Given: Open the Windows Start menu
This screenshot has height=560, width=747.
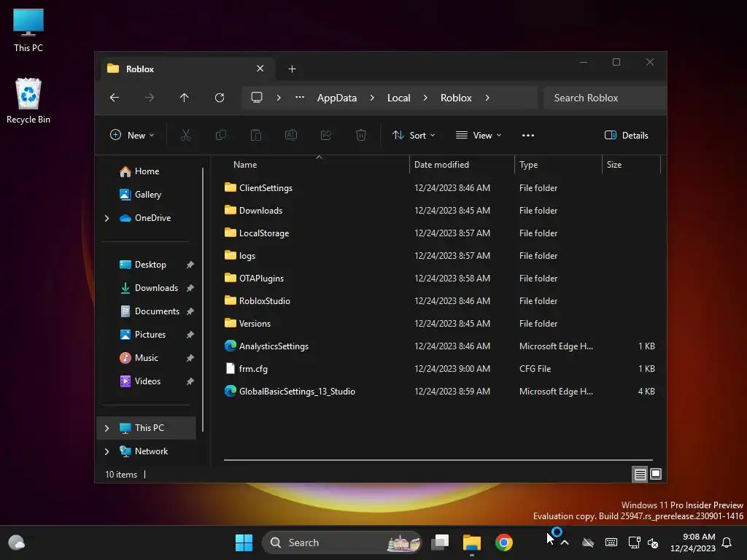Looking at the screenshot, I should tap(244, 542).
